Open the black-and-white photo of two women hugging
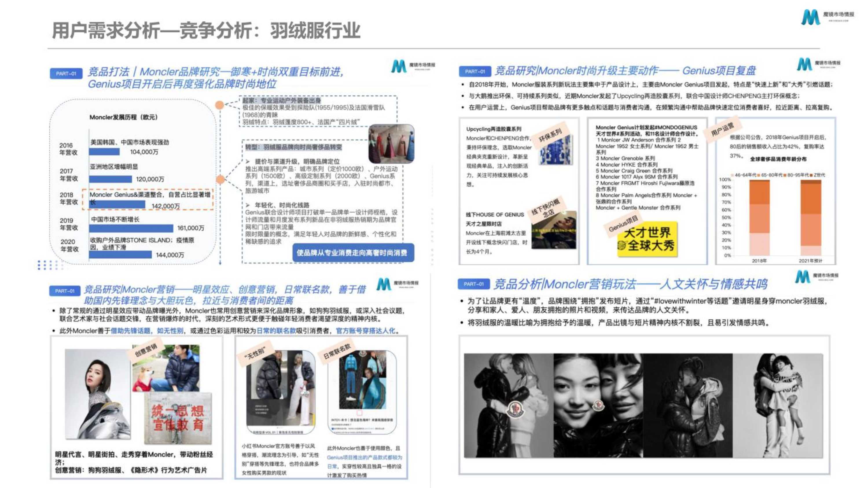Viewport: 868px width, 488px height. tap(509, 406)
